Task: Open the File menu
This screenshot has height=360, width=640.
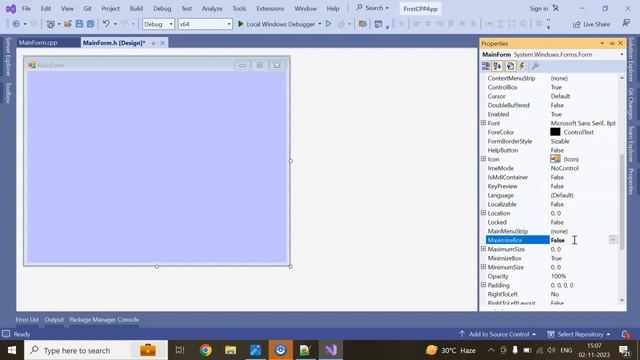Action: point(26,9)
